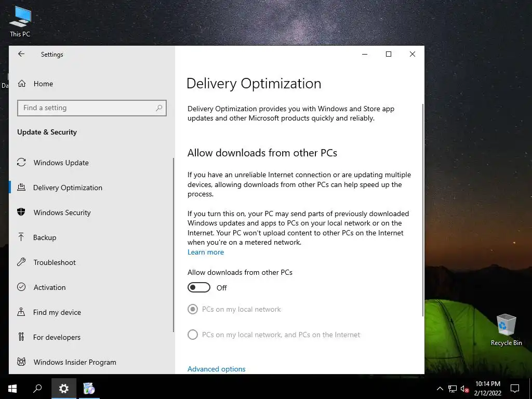532x399 pixels.
Task: Open the Windows Insider Program page
Action: point(75,362)
